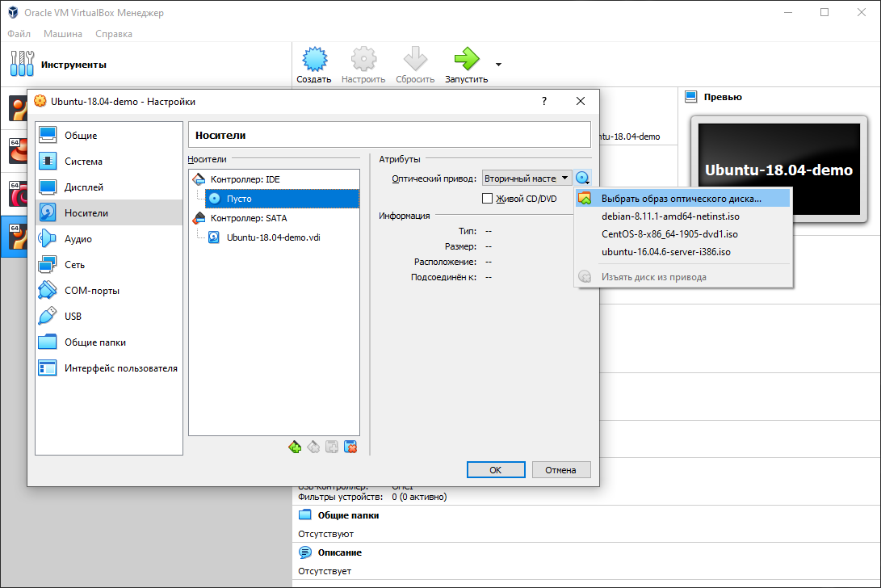The image size is (881, 588).
Task: Click the remove attachment icon
Action: 350,447
